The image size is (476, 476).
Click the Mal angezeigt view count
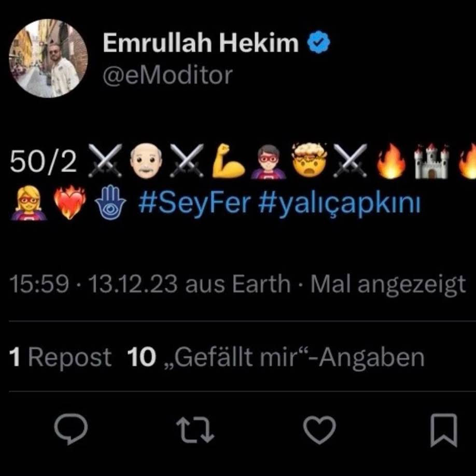coord(388,284)
